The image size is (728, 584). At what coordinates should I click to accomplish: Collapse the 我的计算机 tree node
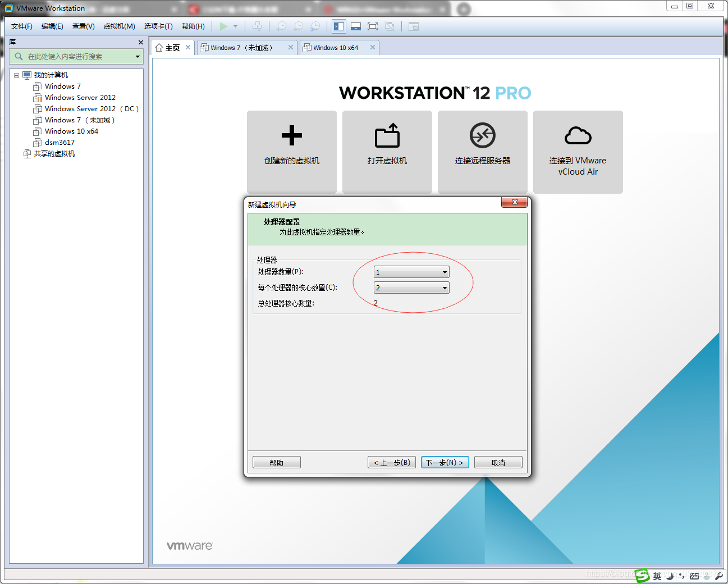coord(17,75)
